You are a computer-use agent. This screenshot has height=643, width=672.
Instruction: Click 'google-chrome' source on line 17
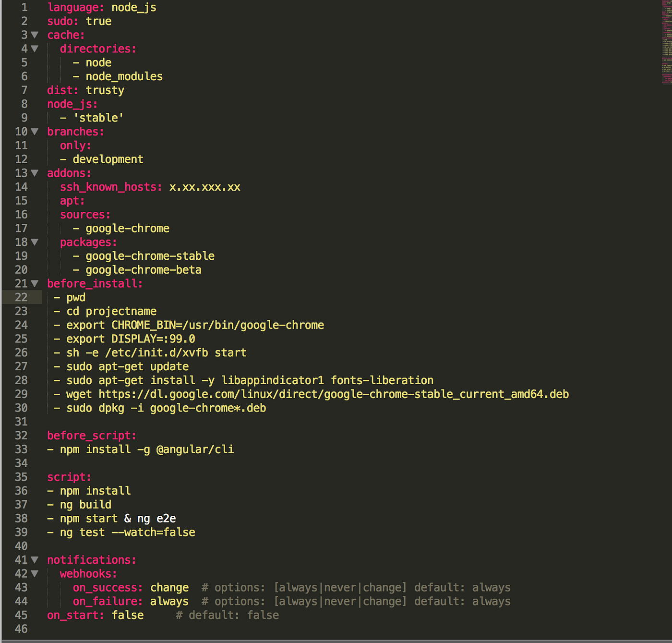(x=127, y=229)
